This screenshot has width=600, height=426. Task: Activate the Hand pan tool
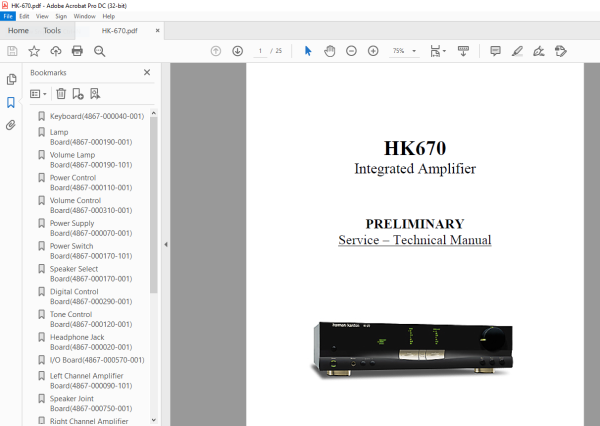coord(329,51)
